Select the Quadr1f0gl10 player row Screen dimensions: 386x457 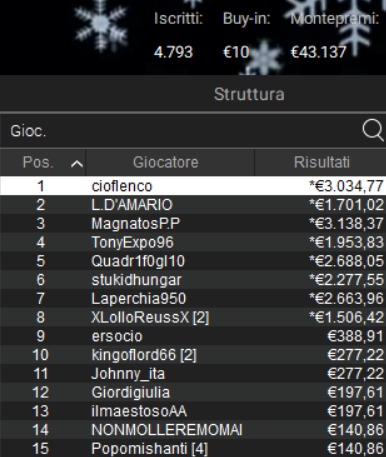(x=193, y=261)
